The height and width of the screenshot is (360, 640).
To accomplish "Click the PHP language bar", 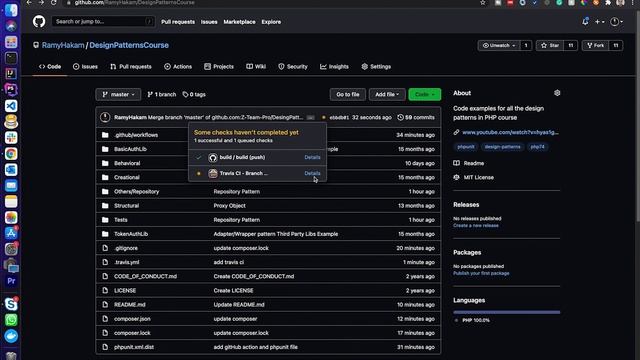I will coord(507,312).
